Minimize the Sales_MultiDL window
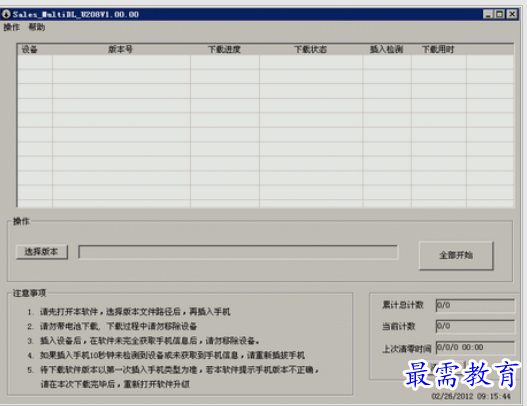The width and height of the screenshot is (527, 406). pyautogui.click(x=488, y=14)
